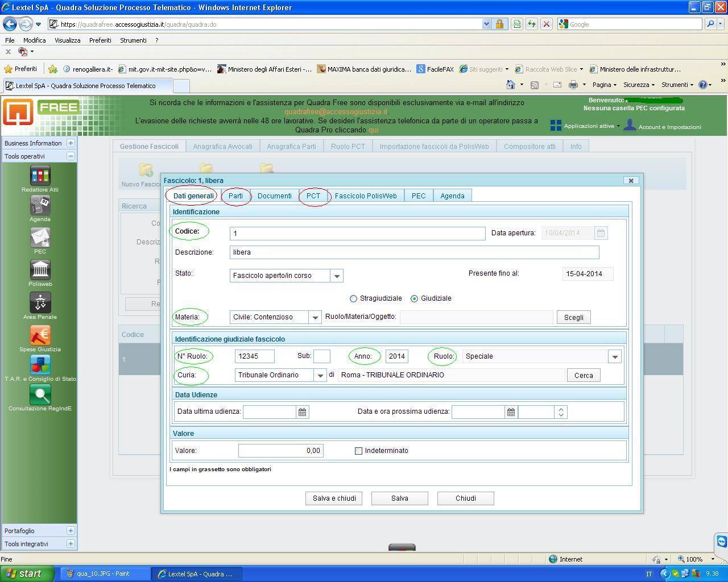728x582 pixels.
Task: Click the Salva button
Action: point(400,498)
